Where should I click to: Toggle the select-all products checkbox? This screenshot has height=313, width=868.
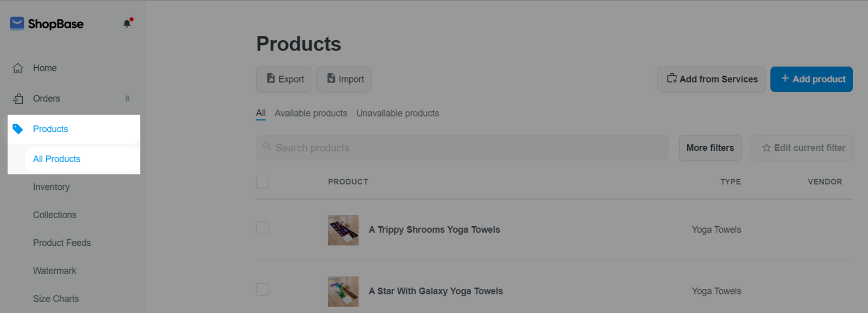[263, 182]
